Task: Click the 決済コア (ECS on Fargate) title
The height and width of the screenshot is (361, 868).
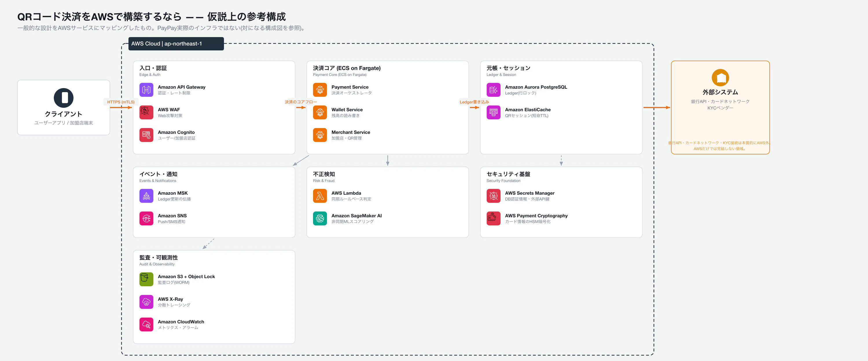Action: (x=347, y=68)
